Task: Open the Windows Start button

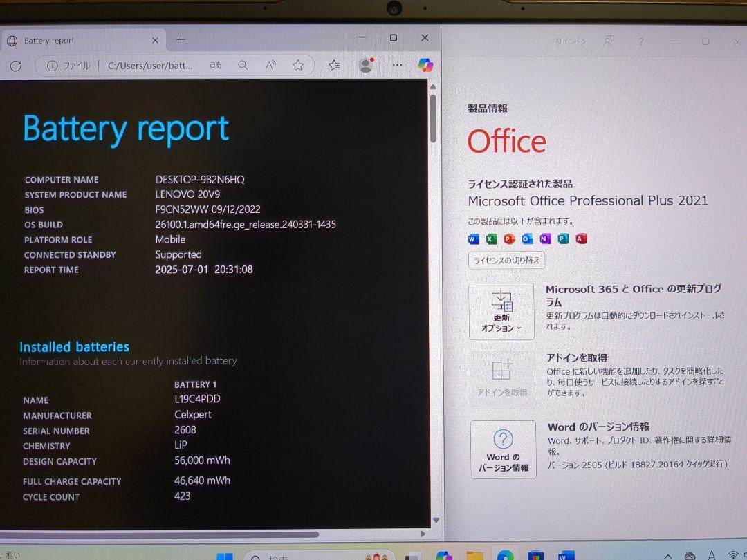Action: [x=224, y=556]
